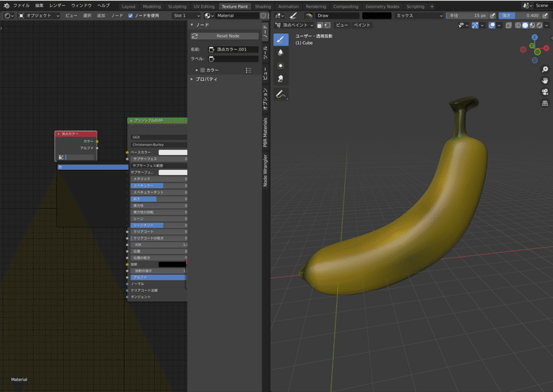This screenshot has height=392, width=553.
Task: Adjust the 半径 radius slider
Action: [x=467, y=15]
